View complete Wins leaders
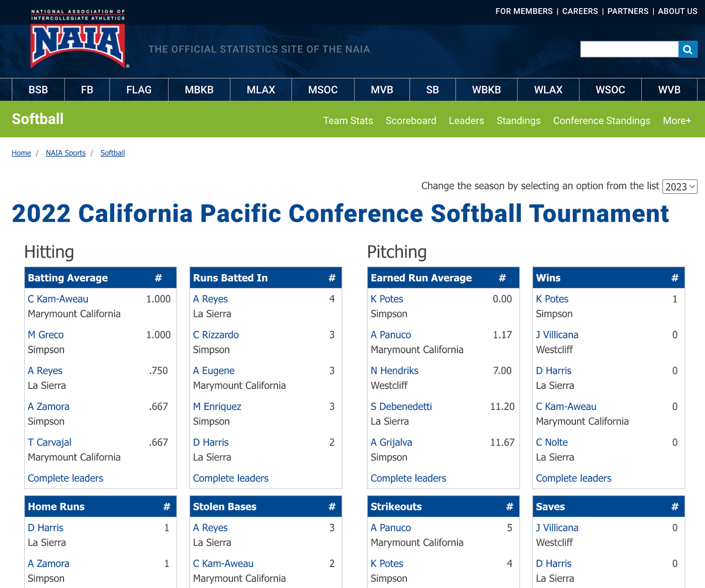 (x=574, y=478)
